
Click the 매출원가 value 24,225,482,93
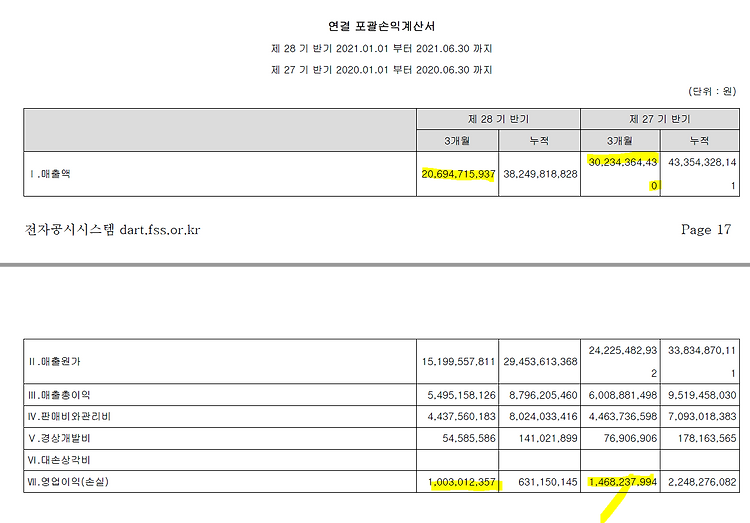pos(622,350)
